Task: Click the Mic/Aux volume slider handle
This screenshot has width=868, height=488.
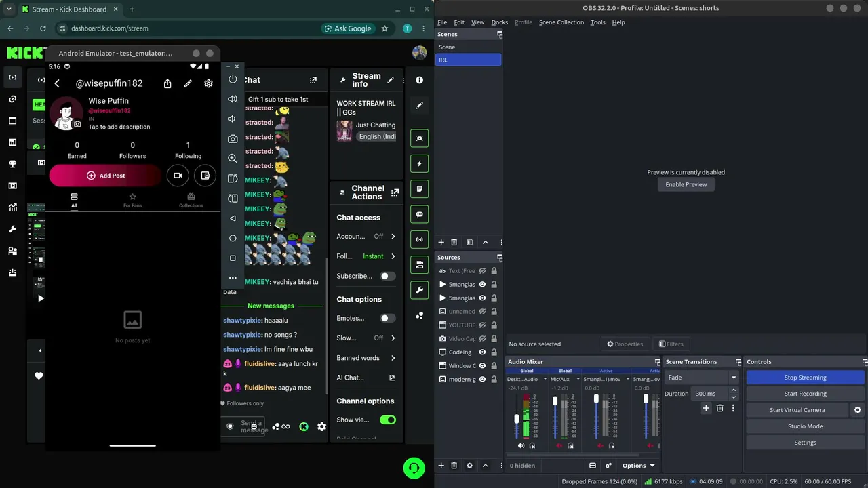Action: click(555, 401)
